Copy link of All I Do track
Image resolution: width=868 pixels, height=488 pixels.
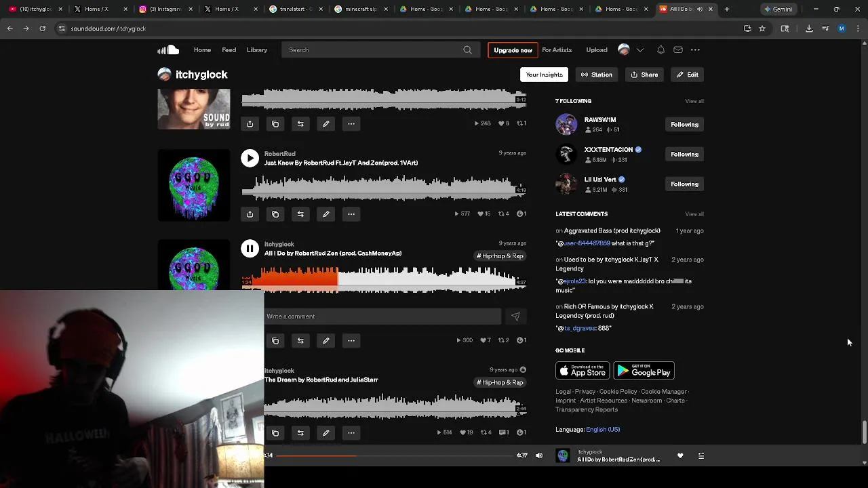(275, 341)
